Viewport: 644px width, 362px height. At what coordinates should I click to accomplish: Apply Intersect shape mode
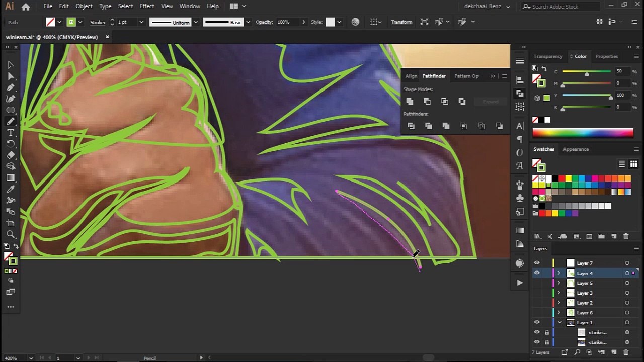pyautogui.click(x=444, y=102)
